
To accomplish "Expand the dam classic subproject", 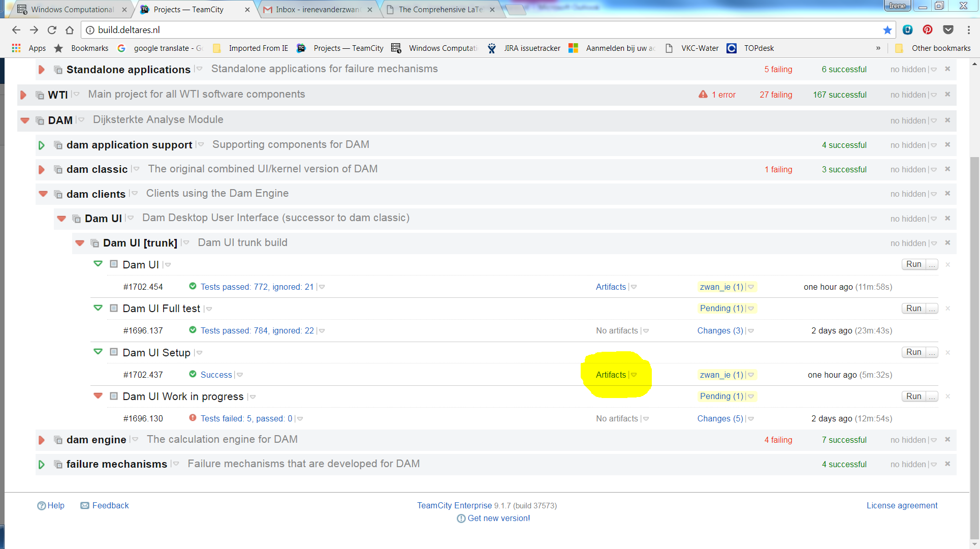I will pyautogui.click(x=42, y=169).
